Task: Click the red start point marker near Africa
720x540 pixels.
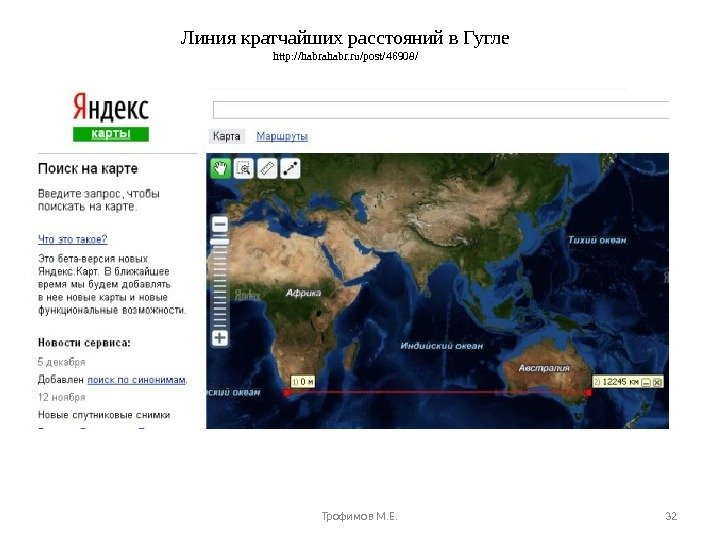Action: point(287,392)
